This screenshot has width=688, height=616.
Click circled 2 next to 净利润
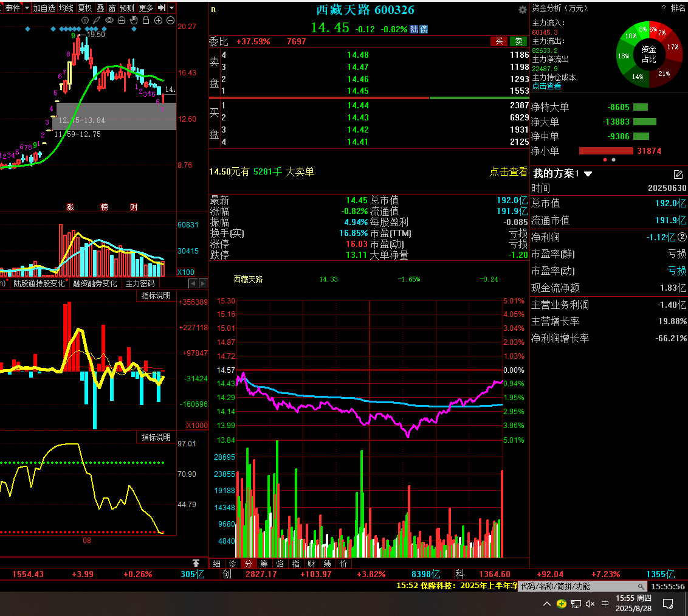[x=682, y=237]
